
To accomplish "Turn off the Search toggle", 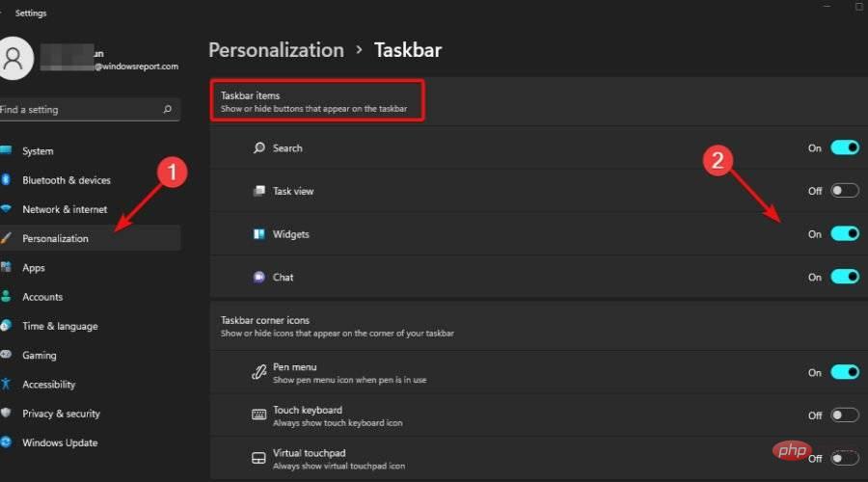I will (x=844, y=148).
